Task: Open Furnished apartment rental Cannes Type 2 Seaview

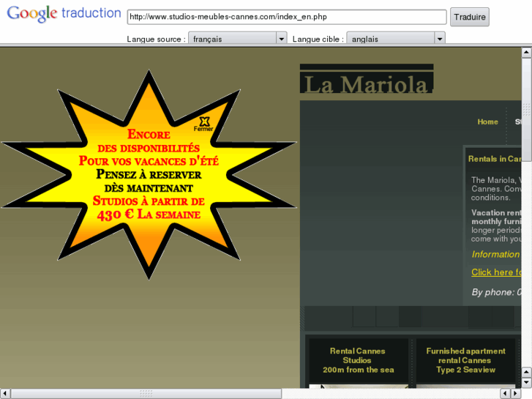Action: coord(465,360)
